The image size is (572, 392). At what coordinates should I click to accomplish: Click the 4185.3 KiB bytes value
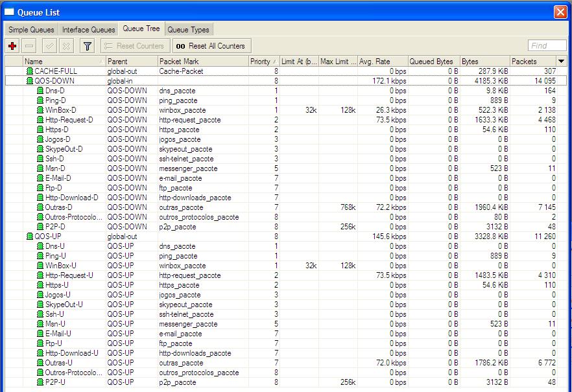pyautogui.click(x=491, y=81)
